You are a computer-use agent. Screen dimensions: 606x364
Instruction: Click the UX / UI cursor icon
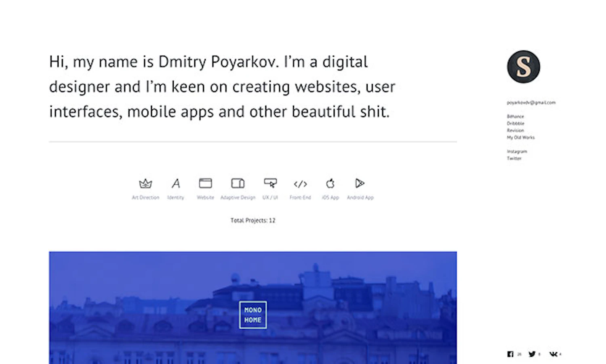point(270,184)
